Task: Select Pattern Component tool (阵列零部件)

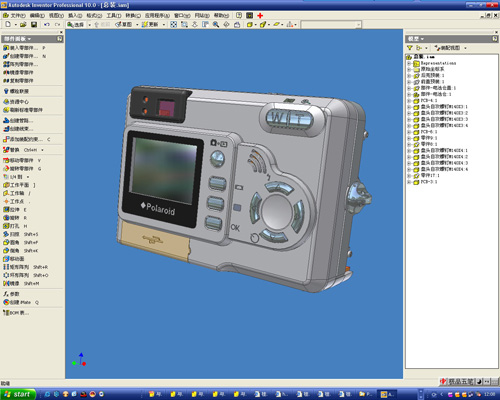Action: coord(21,64)
